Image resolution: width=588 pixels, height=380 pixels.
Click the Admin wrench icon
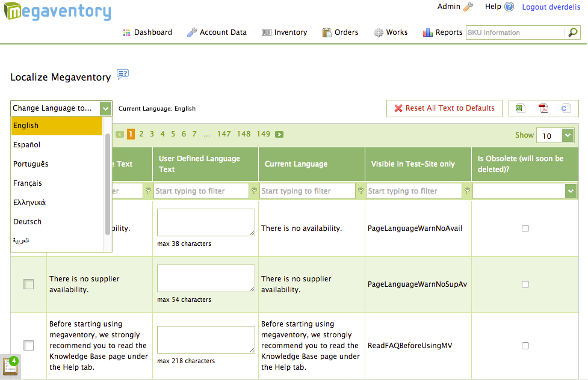pyautogui.click(x=468, y=7)
